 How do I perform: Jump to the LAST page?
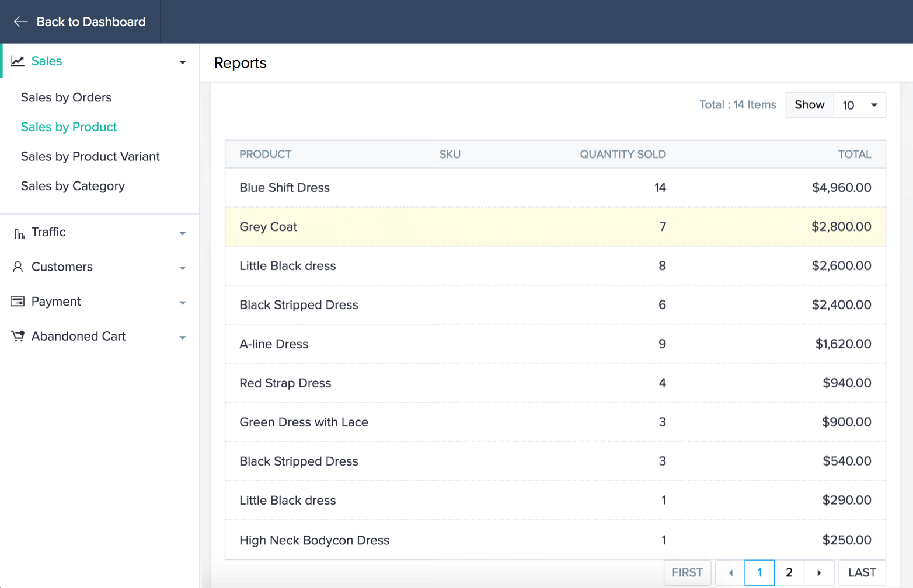click(862, 573)
